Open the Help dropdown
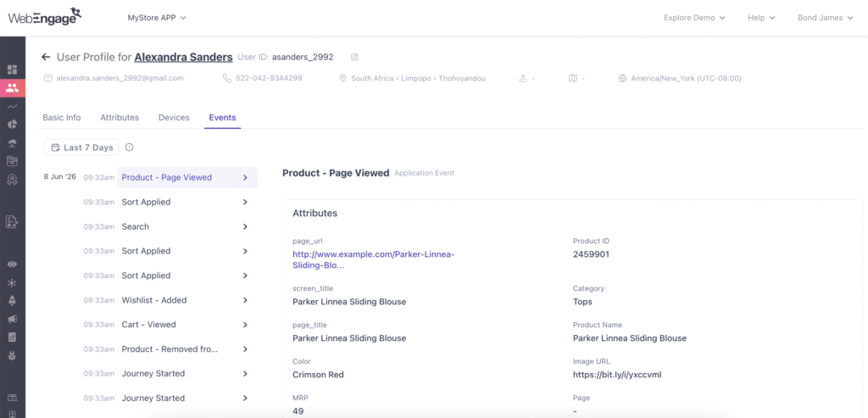Viewport: 868px width, 418px height. 761,18
